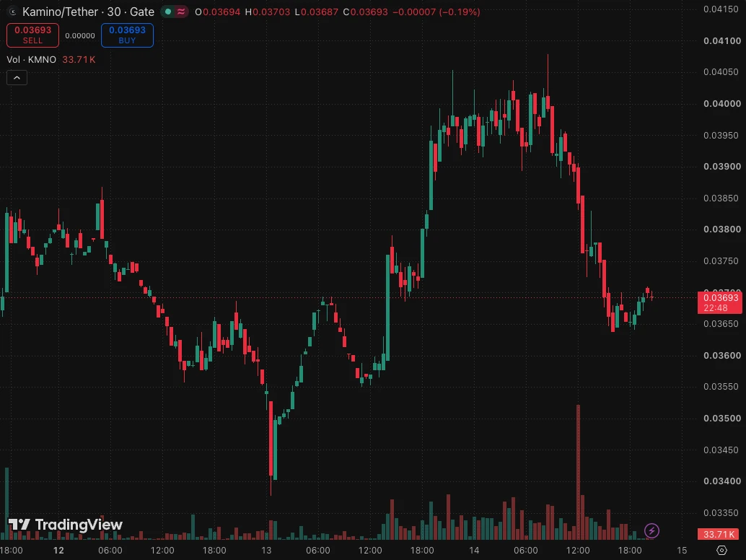Click the 0.03900 price axis label
This screenshot has width=746, height=560.
[721, 167]
